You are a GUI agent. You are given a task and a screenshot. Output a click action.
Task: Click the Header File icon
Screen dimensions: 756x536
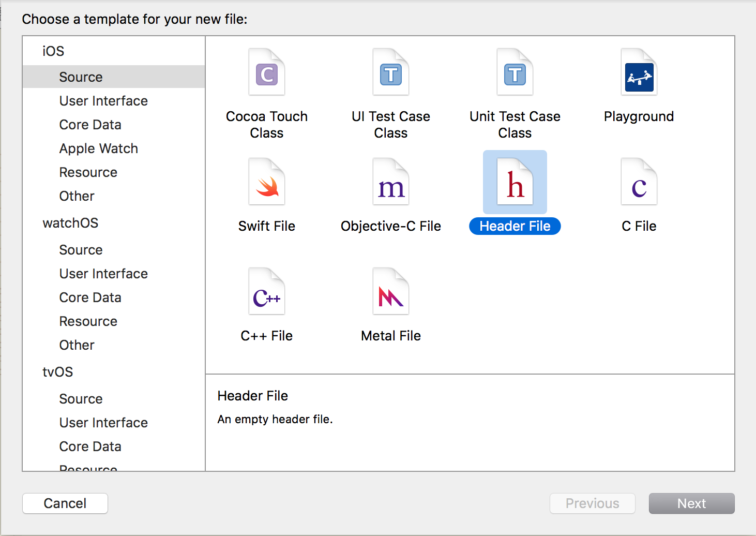pyautogui.click(x=515, y=182)
